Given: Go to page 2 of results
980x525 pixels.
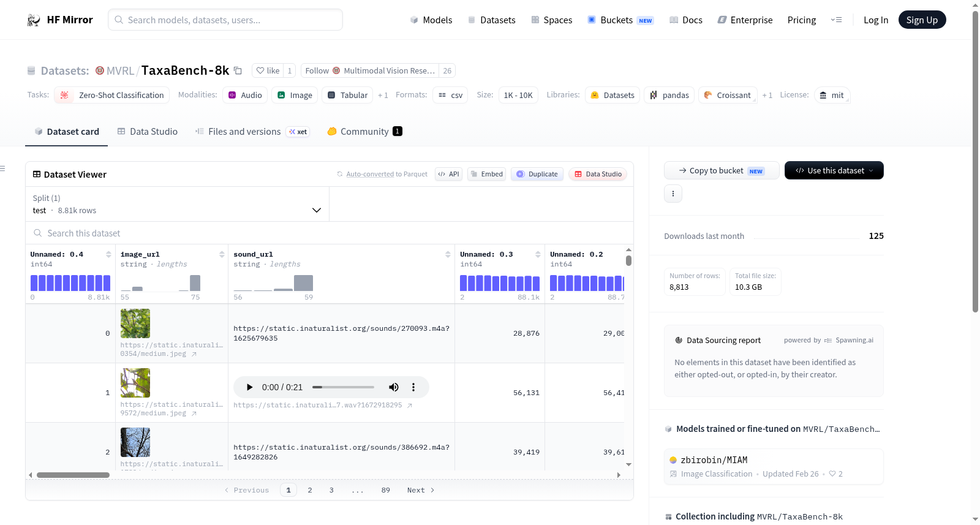Looking at the screenshot, I should 310,490.
